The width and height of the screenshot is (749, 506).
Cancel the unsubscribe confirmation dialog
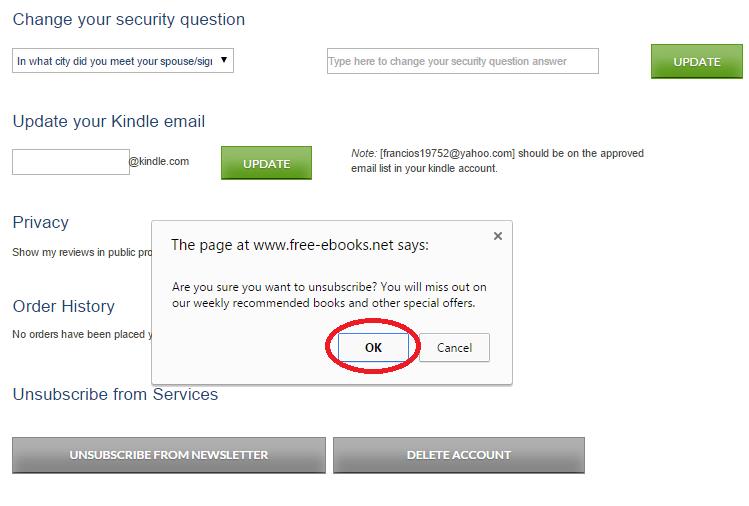pos(454,347)
